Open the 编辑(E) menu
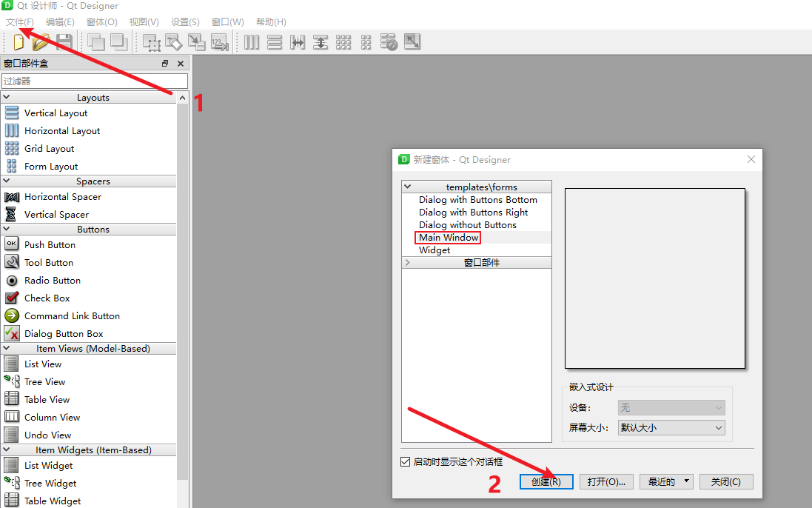This screenshot has width=812, height=508. pos(60,21)
